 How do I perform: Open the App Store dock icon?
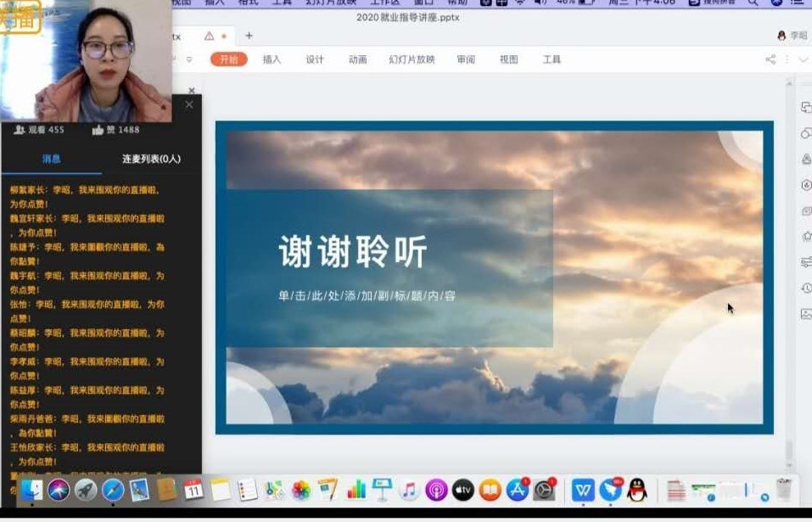point(517,490)
